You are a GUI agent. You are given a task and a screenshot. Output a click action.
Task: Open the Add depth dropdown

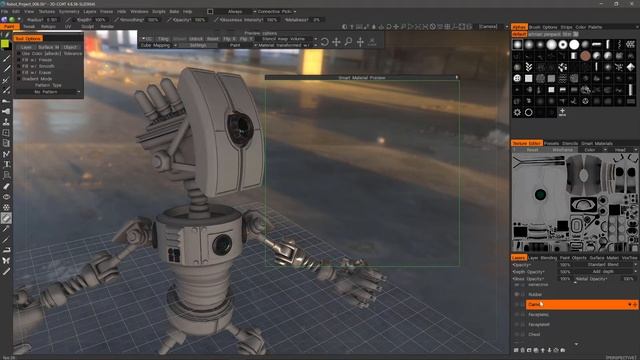[606, 271]
